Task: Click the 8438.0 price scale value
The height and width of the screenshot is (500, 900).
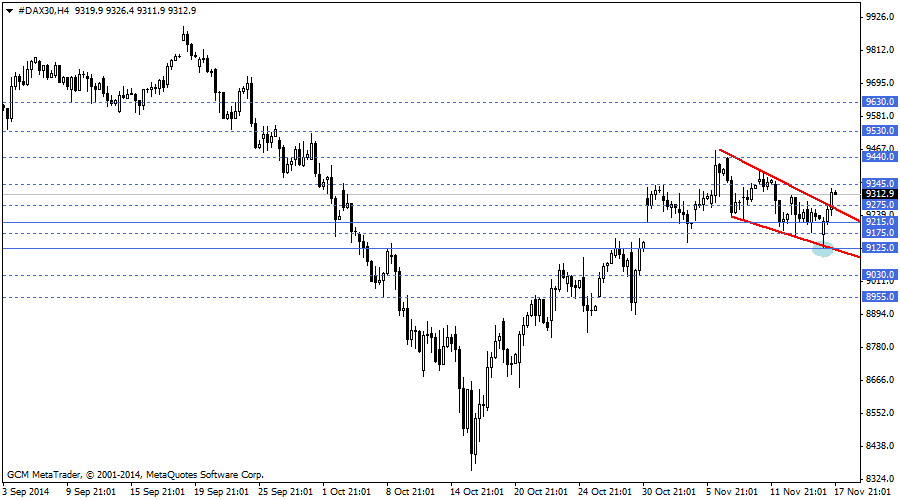Action: (x=880, y=445)
